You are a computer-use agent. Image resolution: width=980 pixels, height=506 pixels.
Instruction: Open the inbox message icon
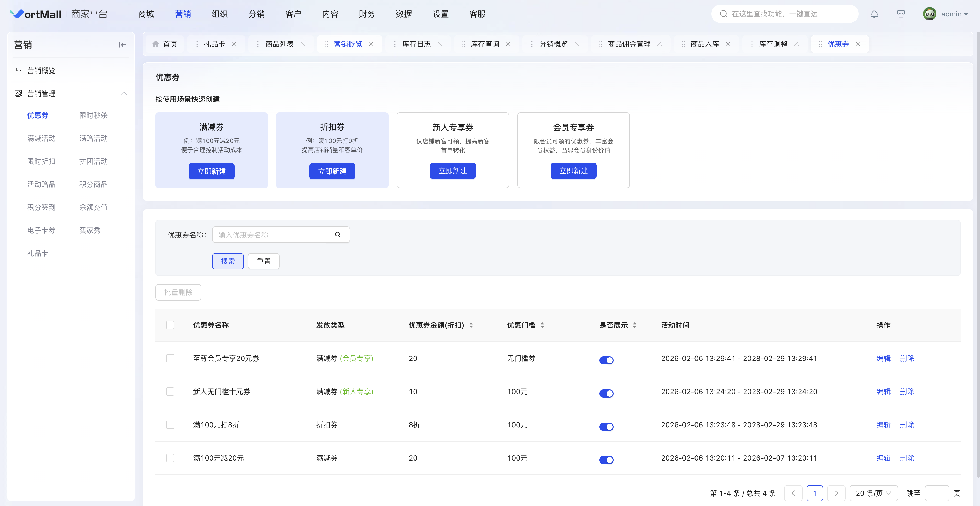point(901,14)
